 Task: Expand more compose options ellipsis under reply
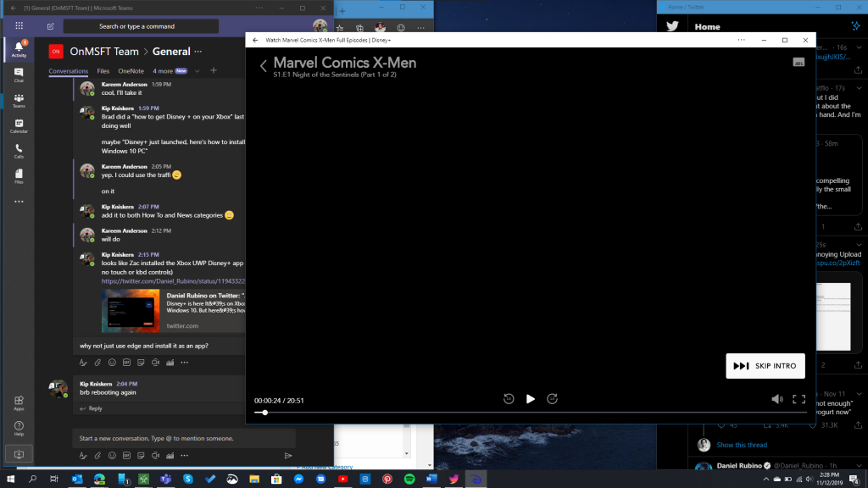tap(184, 363)
